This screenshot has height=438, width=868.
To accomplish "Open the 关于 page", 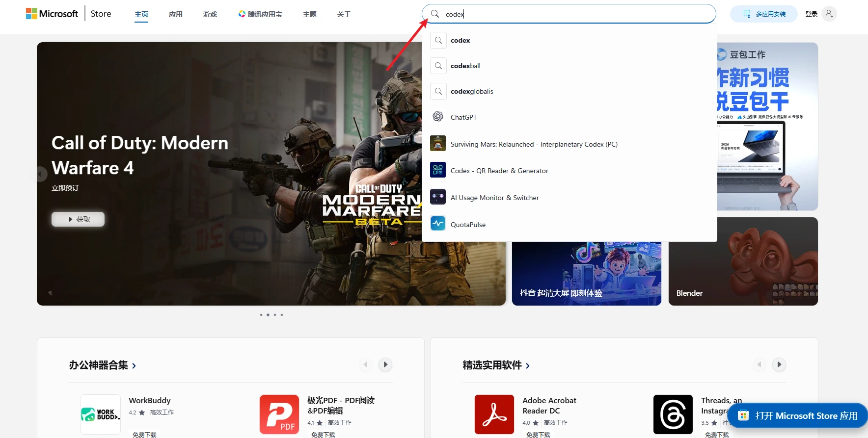I will click(344, 14).
